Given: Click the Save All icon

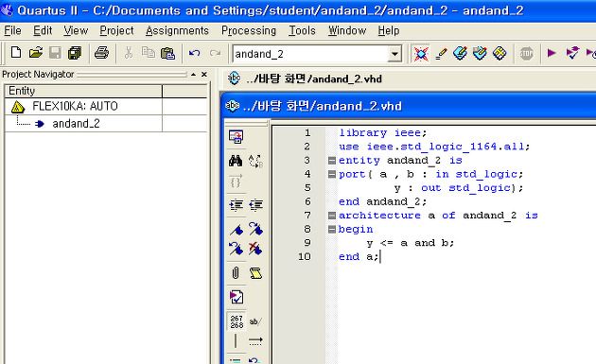Looking at the screenshot, I should [x=75, y=53].
